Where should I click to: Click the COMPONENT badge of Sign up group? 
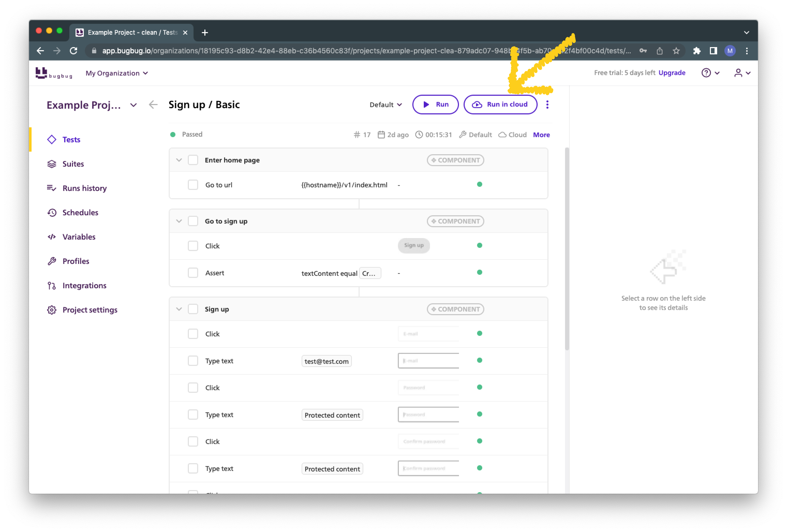[455, 309]
